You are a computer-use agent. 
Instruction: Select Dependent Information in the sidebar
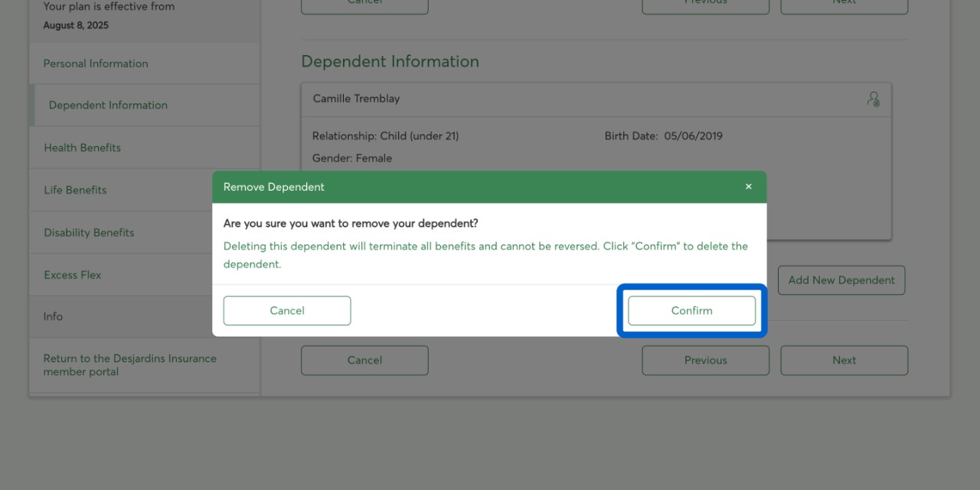click(108, 106)
